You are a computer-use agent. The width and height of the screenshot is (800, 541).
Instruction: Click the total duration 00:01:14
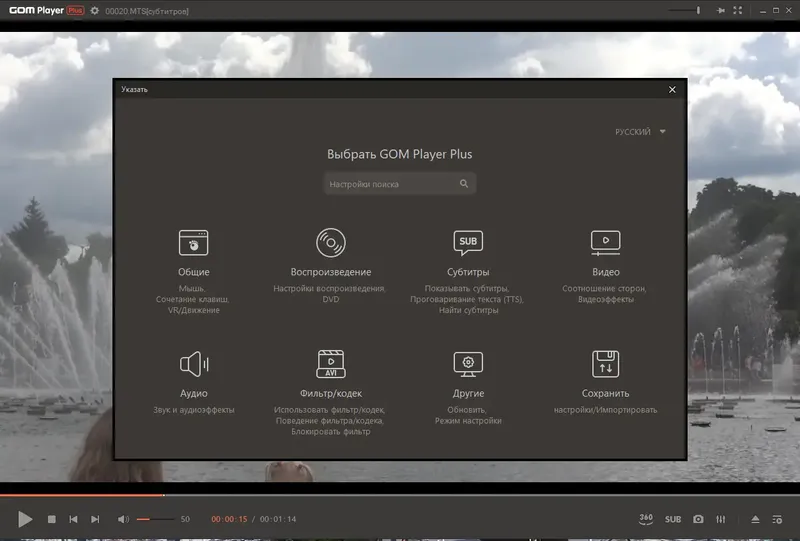coord(278,519)
